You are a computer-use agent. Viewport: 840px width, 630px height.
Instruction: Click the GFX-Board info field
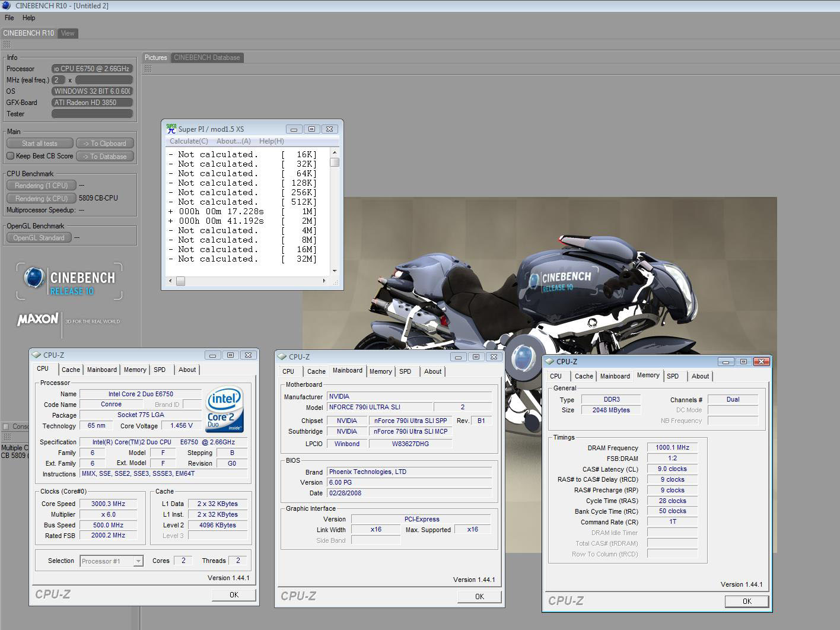(93, 103)
